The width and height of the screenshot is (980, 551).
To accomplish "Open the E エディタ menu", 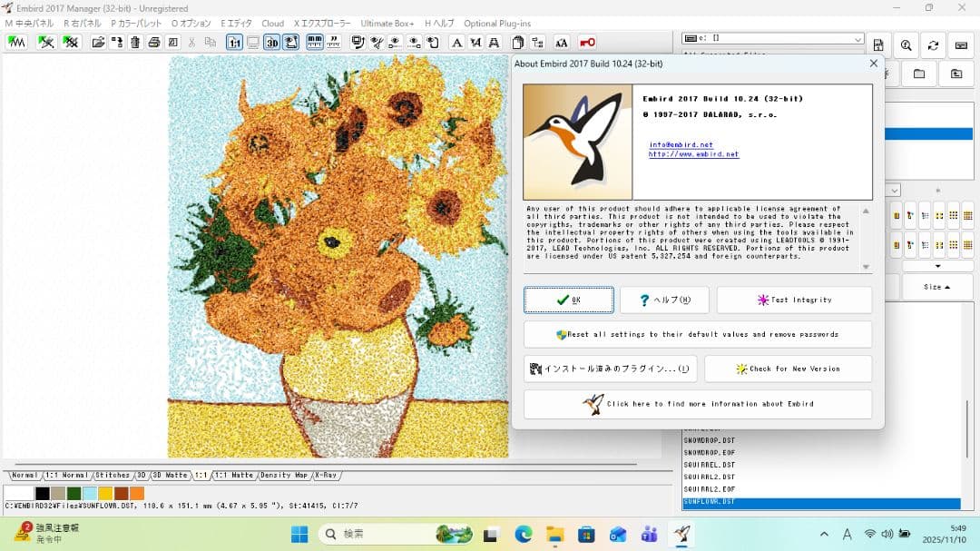I will click(x=236, y=23).
